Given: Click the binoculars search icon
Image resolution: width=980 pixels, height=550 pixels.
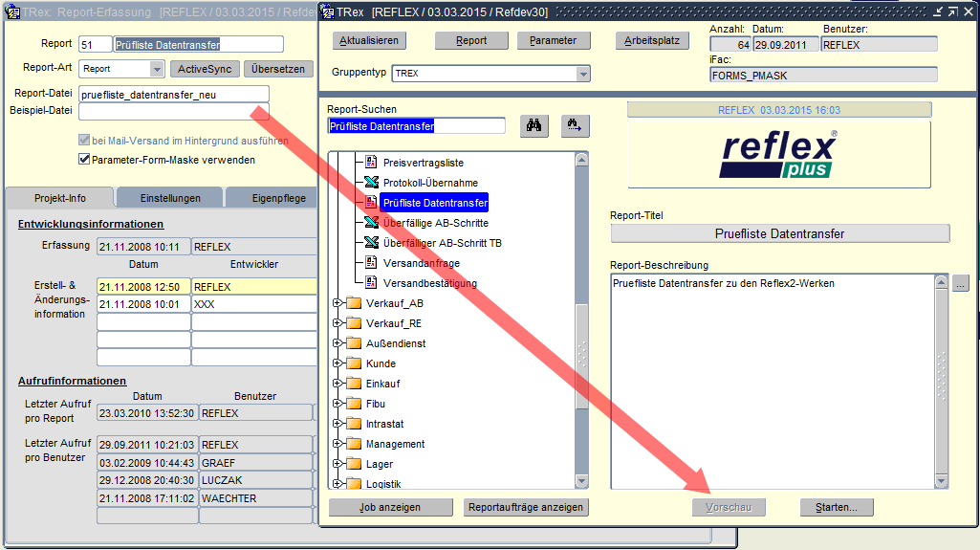Looking at the screenshot, I should 534,125.
